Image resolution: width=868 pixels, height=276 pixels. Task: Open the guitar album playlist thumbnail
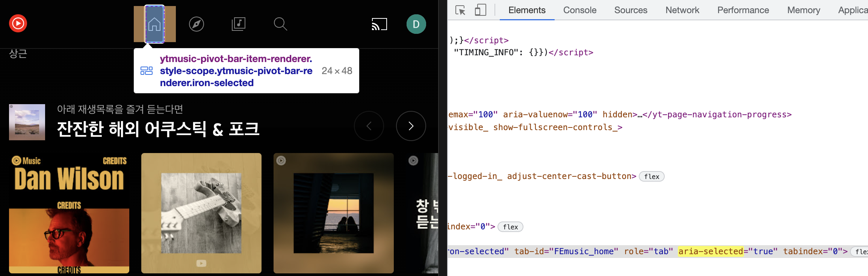point(201,213)
